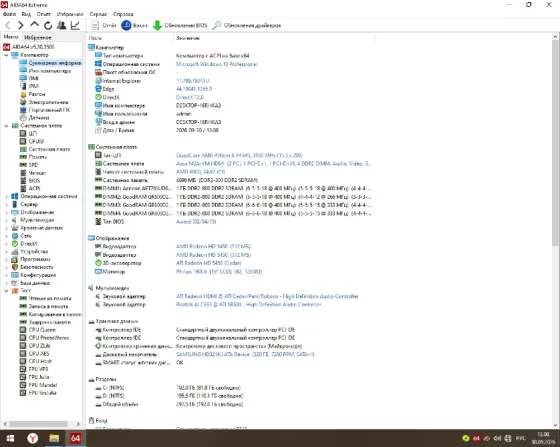
Task: Open the Asus M2A-VM HDMI motherboard link
Action: [x=274, y=164]
